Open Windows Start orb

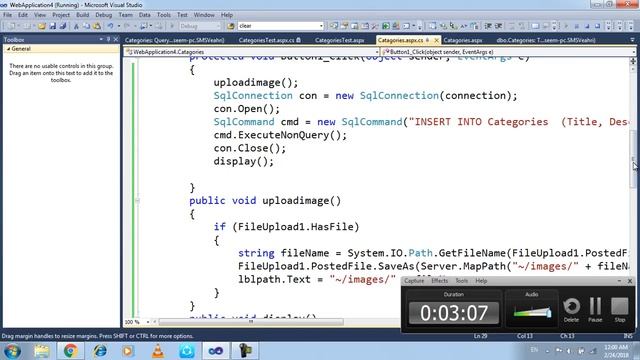pyautogui.click(x=12, y=351)
